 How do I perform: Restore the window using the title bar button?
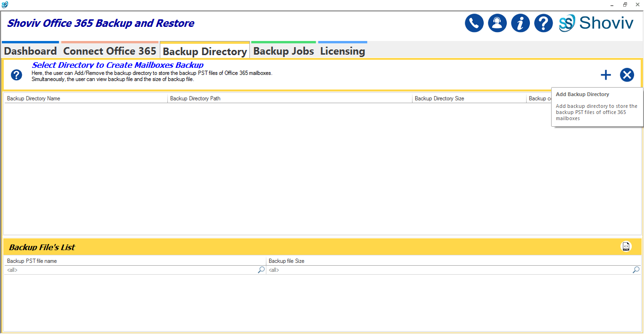[x=625, y=4]
